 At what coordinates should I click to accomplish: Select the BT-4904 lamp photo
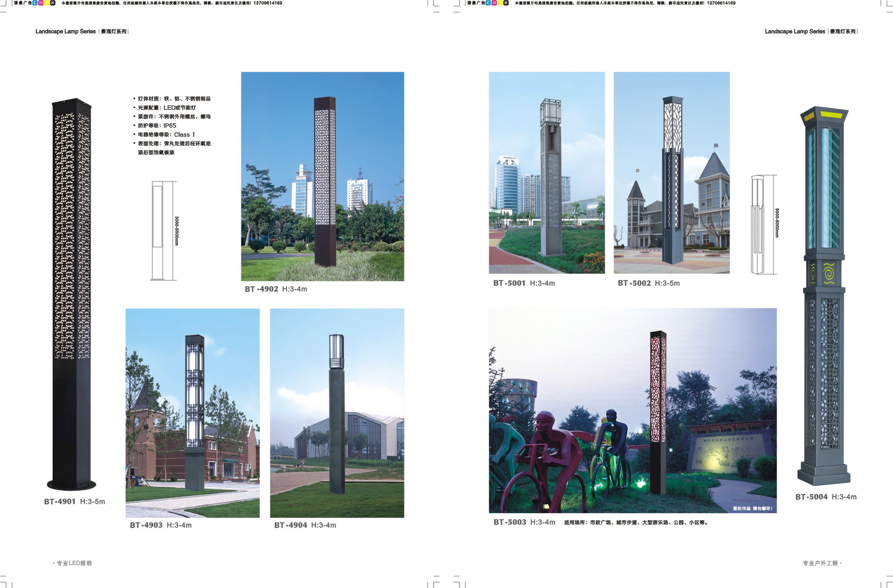click(x=337, y=413)
